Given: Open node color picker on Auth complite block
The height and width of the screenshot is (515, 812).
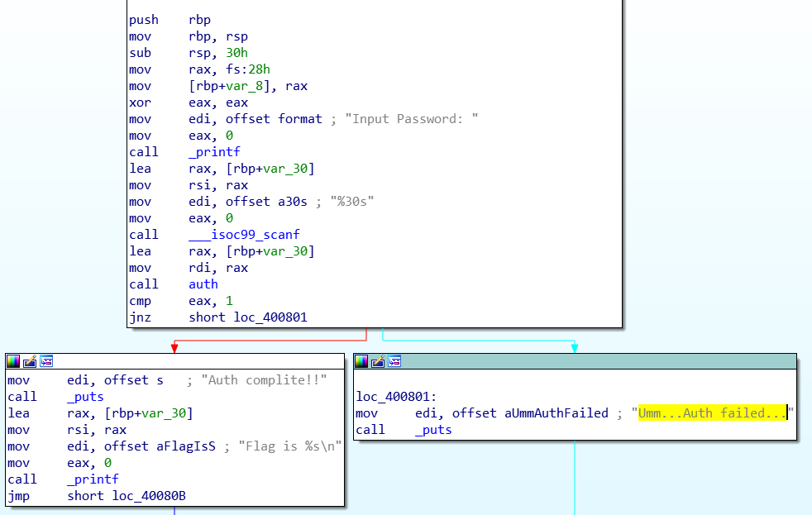Looking at the screenshot, I should (x=13, y=361).
